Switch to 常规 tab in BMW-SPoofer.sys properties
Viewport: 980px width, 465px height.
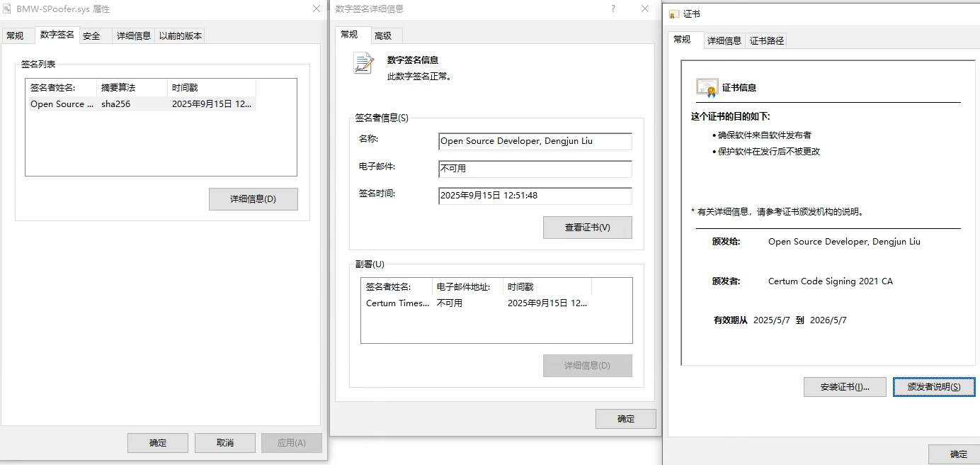pyautogui.click(x=15, y=35)
